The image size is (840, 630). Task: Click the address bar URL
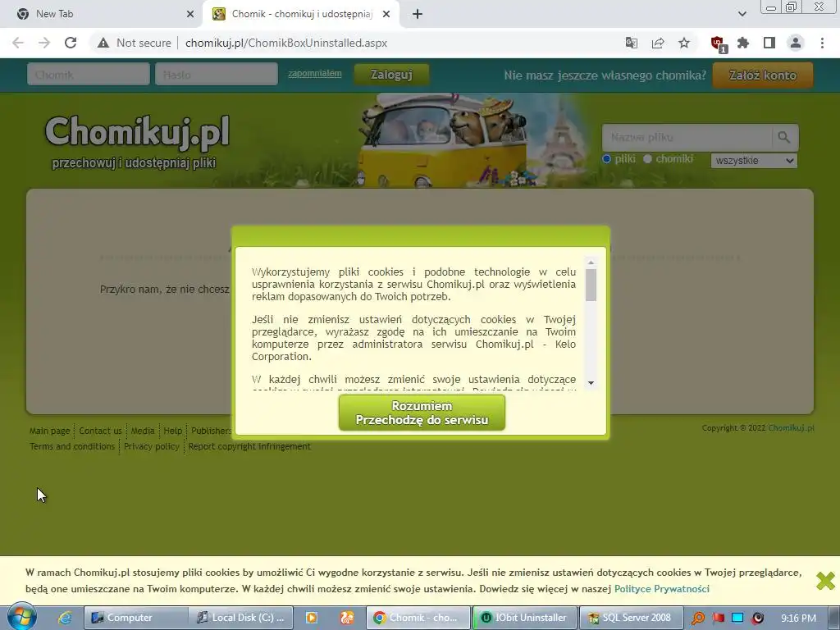(x=286, y=43)
